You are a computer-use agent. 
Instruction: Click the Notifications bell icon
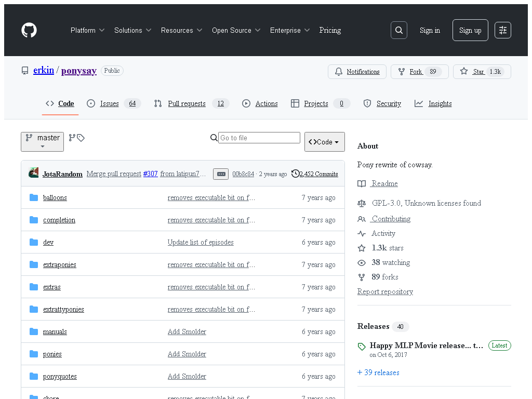pos(339,72)
